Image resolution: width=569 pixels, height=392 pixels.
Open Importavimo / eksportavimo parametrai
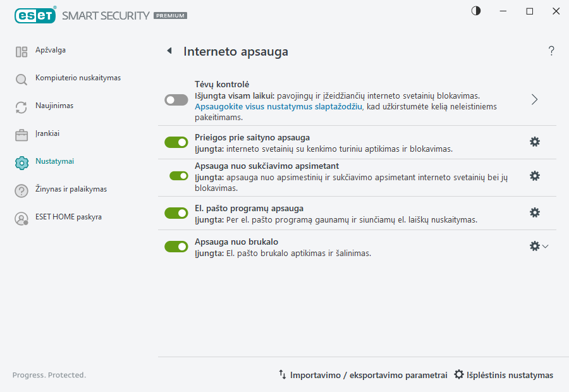click(364, 375)
